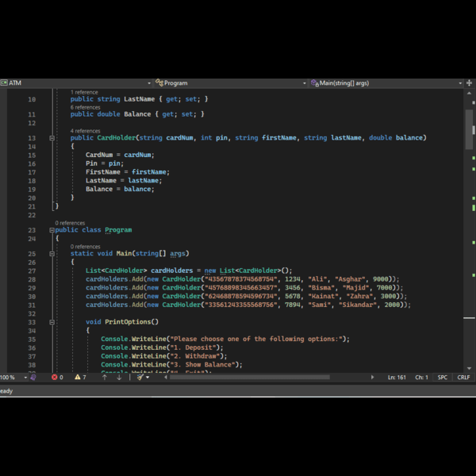Collapse the Main method at line 25

(52, 254)
